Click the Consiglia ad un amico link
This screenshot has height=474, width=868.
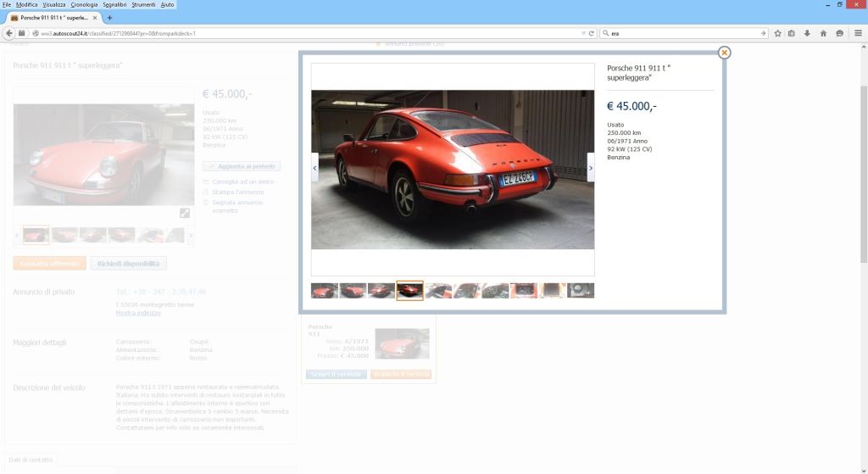pos(243,181)
